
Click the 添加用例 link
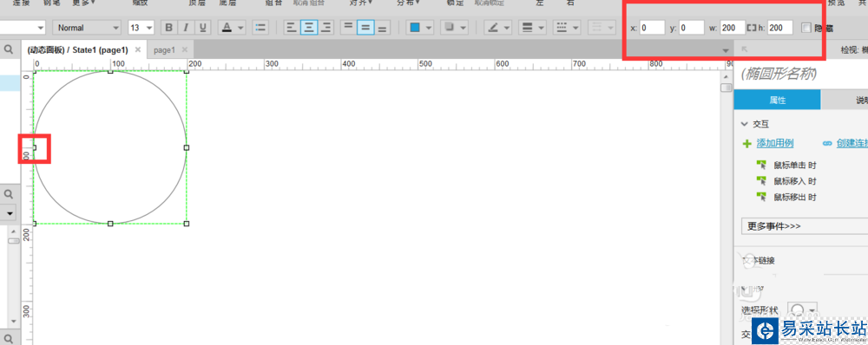click(775, 143)
